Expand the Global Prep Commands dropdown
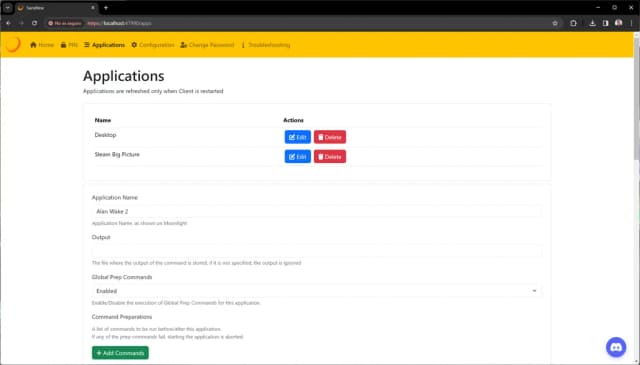 317,291
